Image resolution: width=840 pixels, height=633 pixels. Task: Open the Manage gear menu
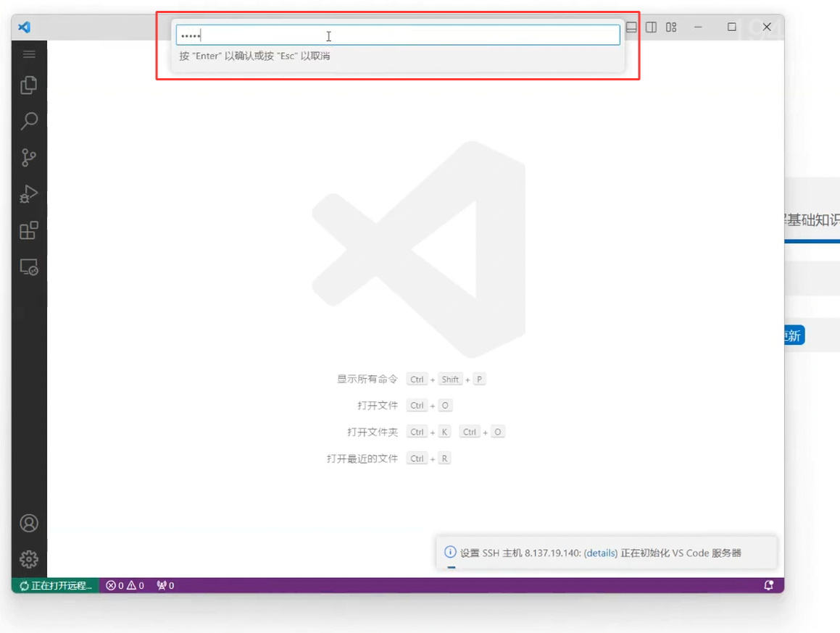coord(29,559)
